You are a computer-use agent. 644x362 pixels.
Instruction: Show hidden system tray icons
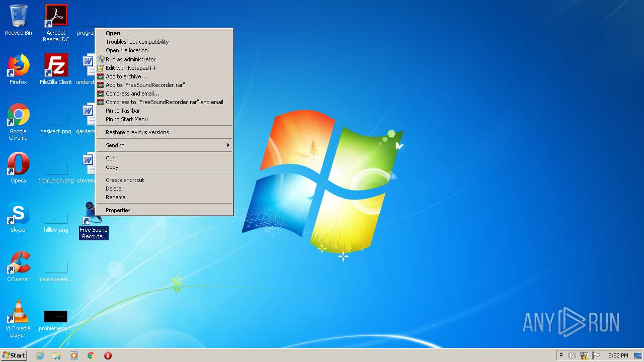coord(561,355)
